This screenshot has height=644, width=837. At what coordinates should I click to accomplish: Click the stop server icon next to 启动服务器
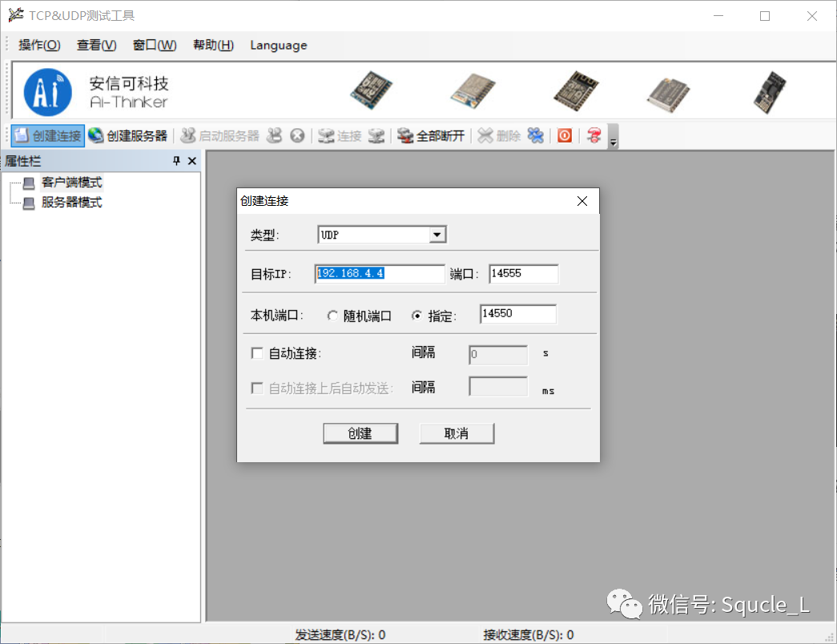click(275, 135)
